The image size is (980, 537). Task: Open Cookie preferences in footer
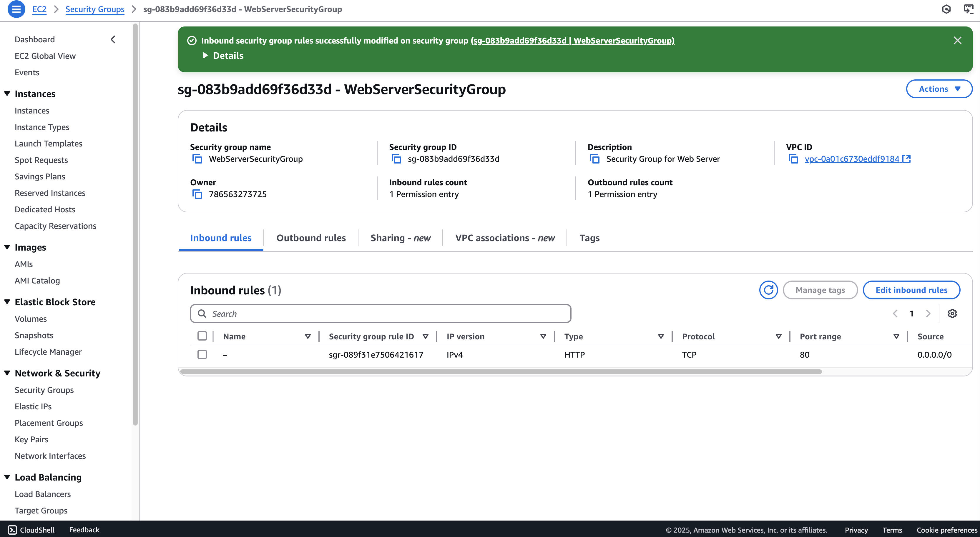point(946,530)
